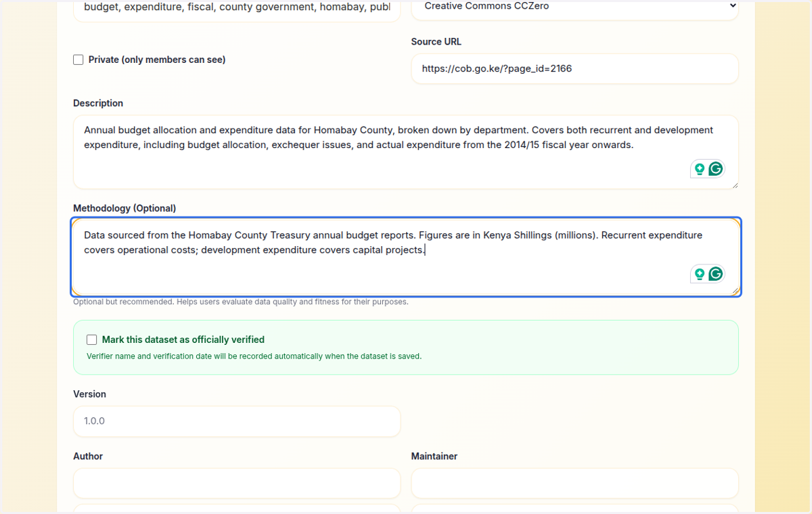Click the Description textarea resize handle
This screenshot has height=514, width=812.
point(734,185)
